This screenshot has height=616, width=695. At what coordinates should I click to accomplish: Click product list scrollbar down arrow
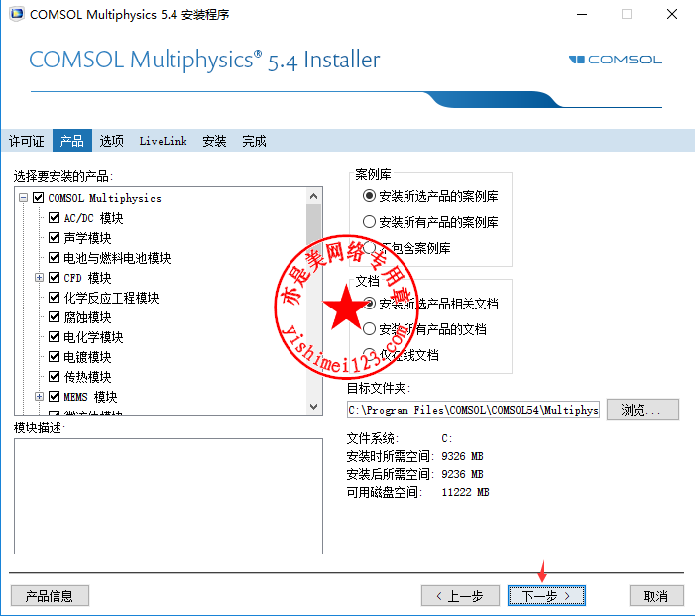click(x=314, y=407)
